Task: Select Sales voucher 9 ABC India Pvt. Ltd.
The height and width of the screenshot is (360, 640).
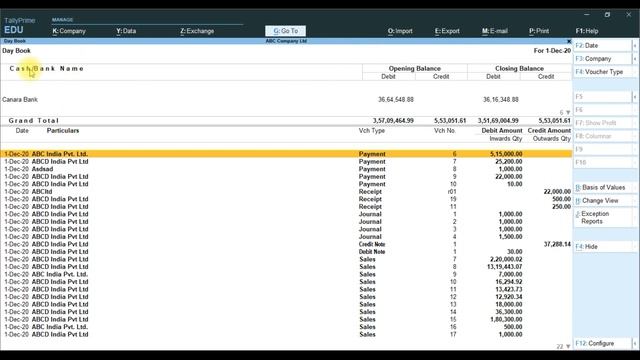Action: (x=286, y=274)
